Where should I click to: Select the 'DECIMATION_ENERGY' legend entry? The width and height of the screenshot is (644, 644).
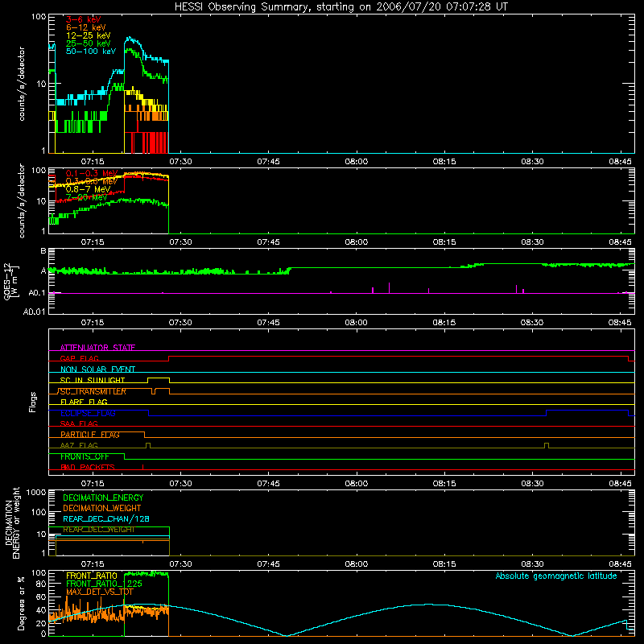click(x=103, y=497)
